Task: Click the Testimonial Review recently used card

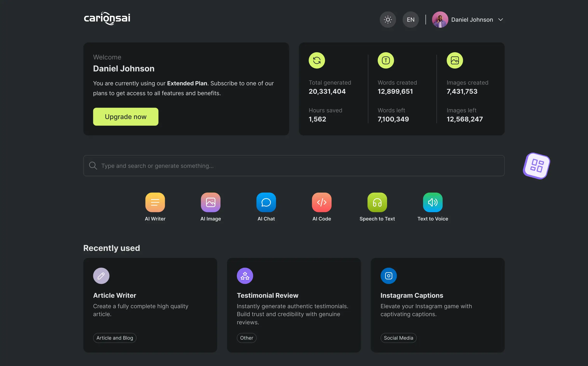Action: tap(294, 305)
